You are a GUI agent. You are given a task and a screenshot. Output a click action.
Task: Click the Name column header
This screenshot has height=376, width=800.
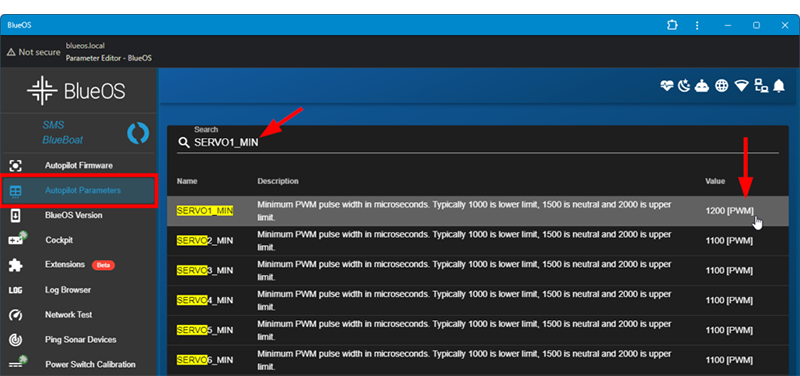pos(187,181)
